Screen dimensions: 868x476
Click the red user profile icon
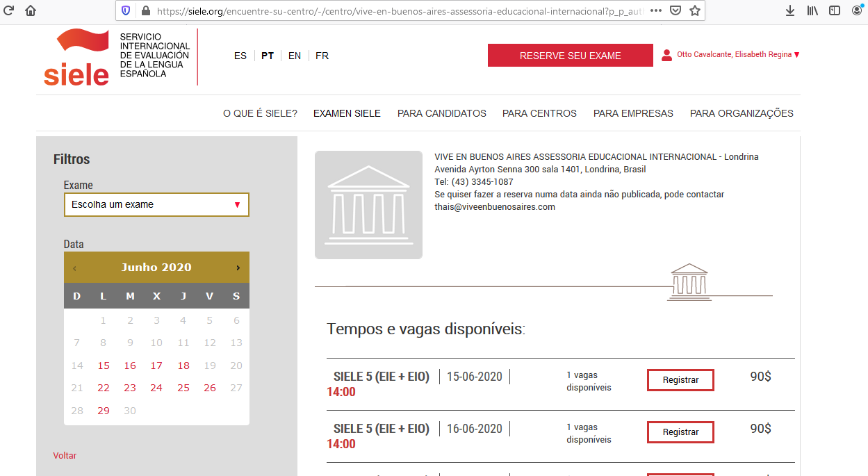pyautogui.click(x=667, y=55)
